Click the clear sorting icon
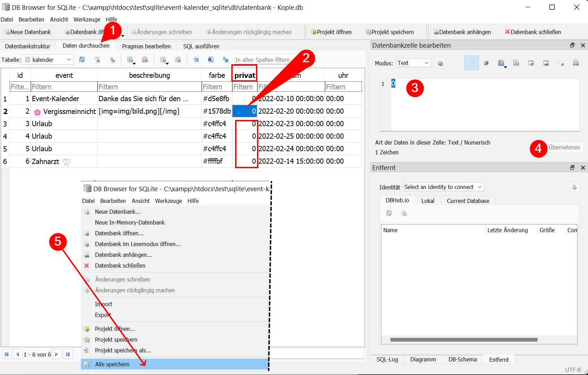Viewport: 588px width, 375px height. pyautogui.click(x=112, y=60)
